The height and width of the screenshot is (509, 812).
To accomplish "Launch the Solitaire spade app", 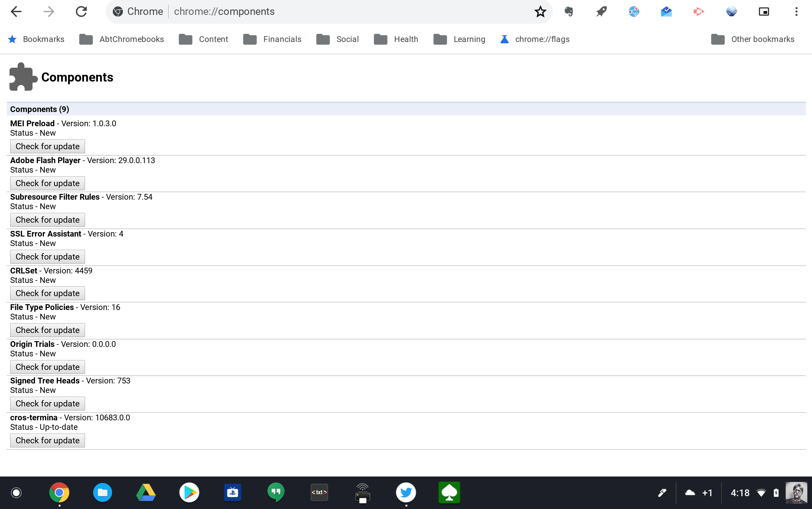I will coord(449,492).
